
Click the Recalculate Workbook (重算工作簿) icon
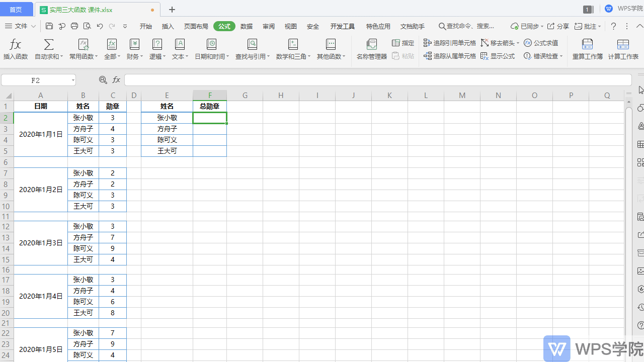pos(587,49)
